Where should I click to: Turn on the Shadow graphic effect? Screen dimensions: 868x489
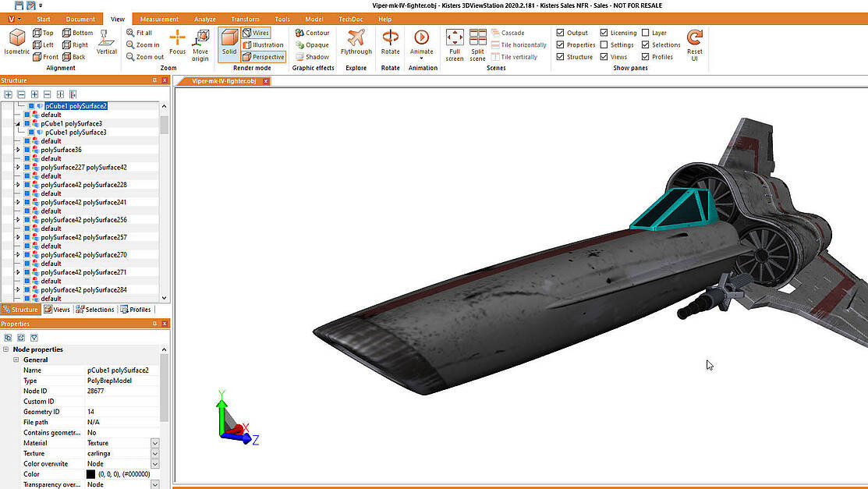tap(312, 56)
